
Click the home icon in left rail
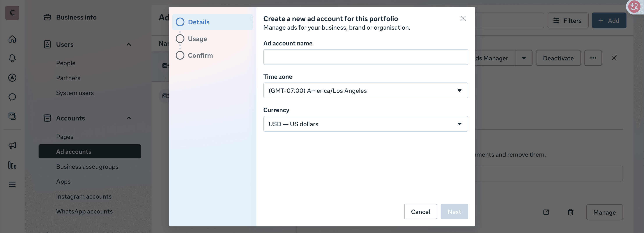[12, 39]
